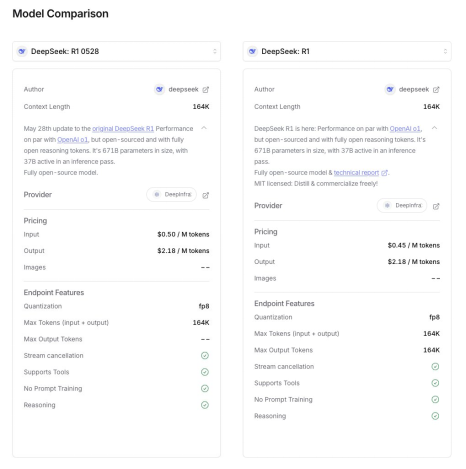
Task: Collapse the left model description chevron
Action: [x=204, y=128]
